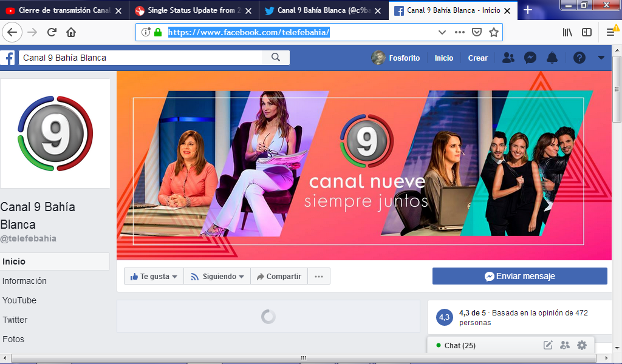The image size is (622, 364).
Task: Show site information icon in address bar
Action: point(146,32)
